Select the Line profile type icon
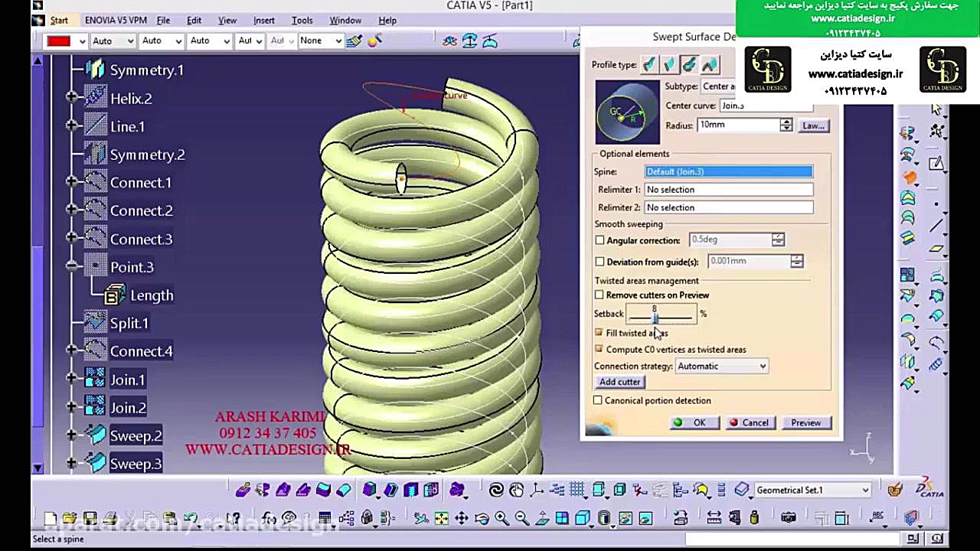980x551 pixels. coord(669,65)
